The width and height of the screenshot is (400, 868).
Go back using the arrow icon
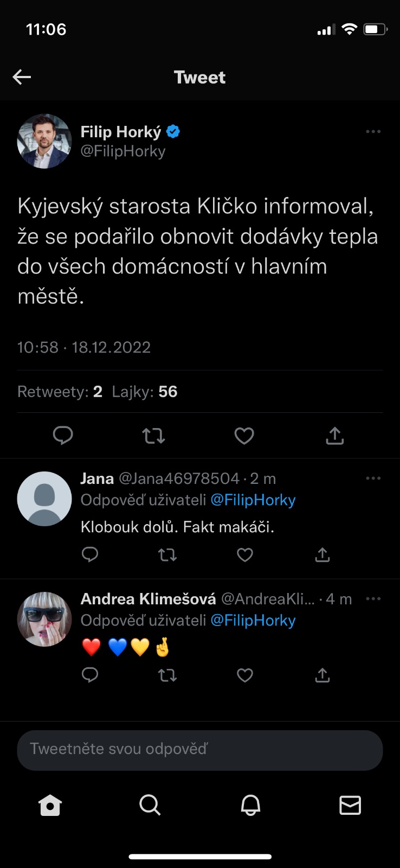click(22, 77)
